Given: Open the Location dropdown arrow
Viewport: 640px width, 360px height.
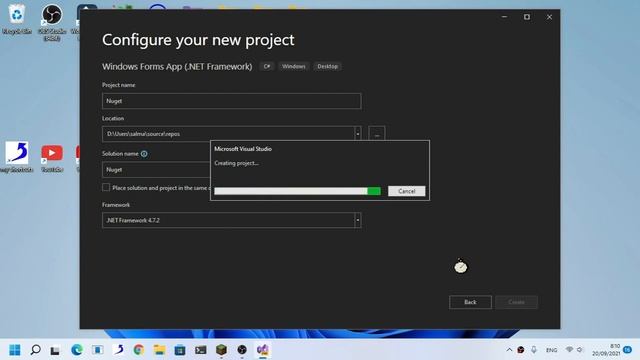Looking at the screenshot, I should (x=358, y=134).
